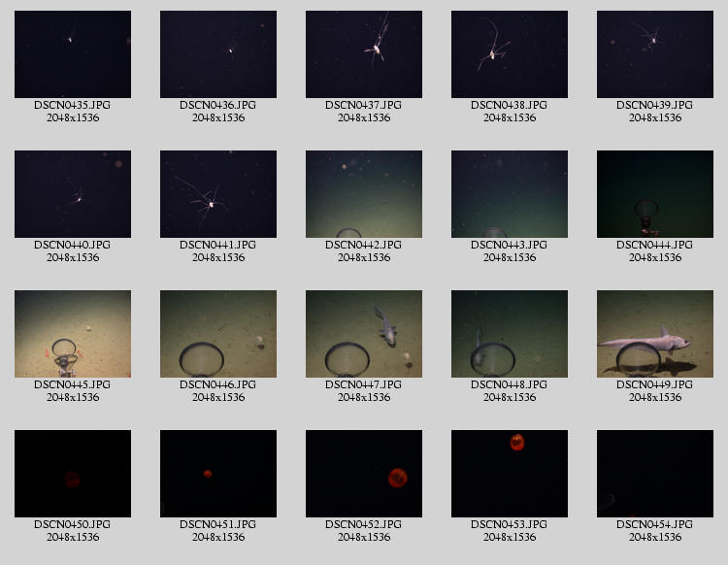Open DSCN0451.JPG red jellyfish thumbnail

tap(218, 474)
